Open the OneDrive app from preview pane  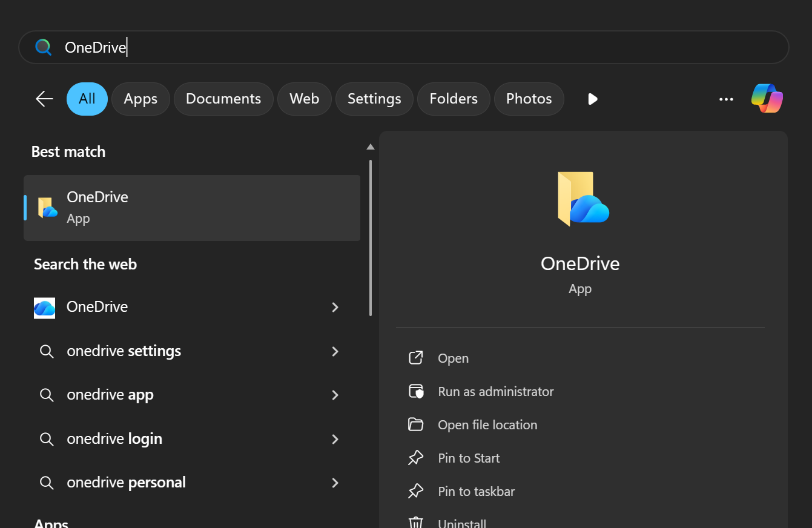point(453,358)
